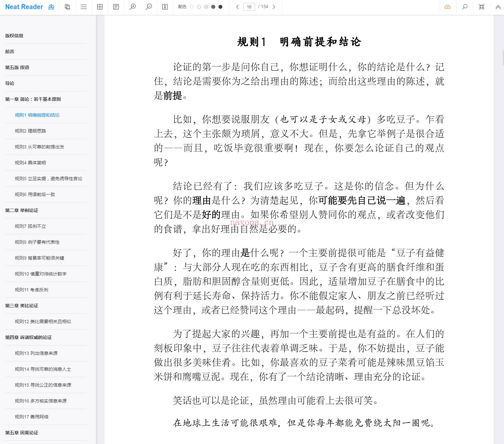Click the import book icon beside Neat Reader
Image resolution: width=504 pixels, height=444 pixels.
pyautogui.click(x=51, y=7)
